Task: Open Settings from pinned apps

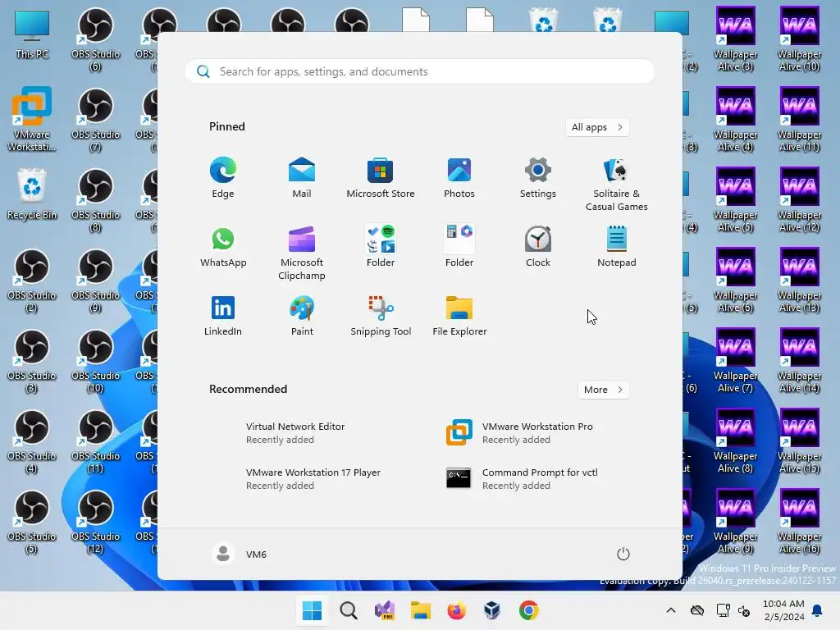Action: point(538,178)
